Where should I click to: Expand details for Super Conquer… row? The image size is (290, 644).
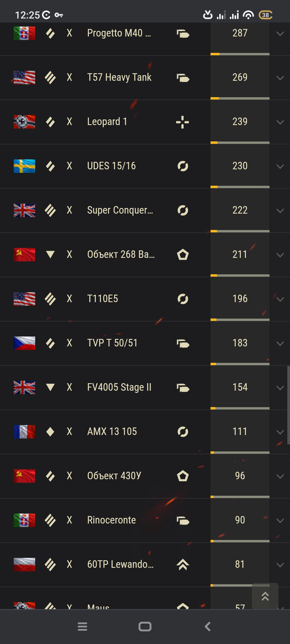coord(280,211)
